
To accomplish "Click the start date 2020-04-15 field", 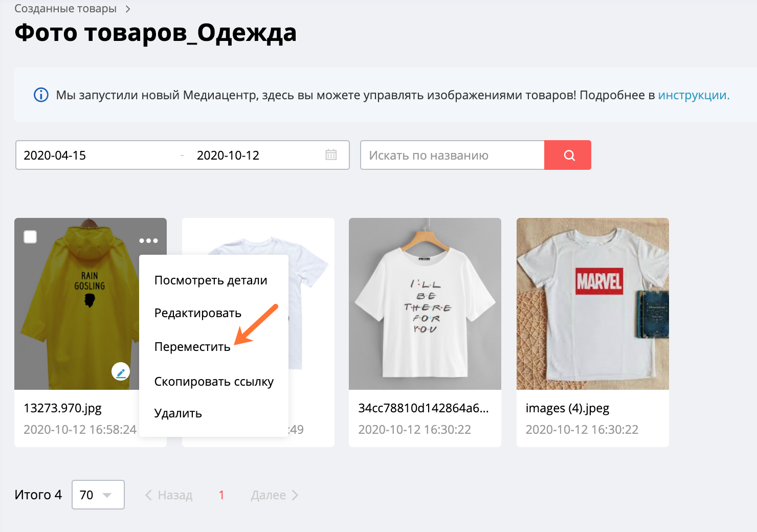I will coord(55,156).
